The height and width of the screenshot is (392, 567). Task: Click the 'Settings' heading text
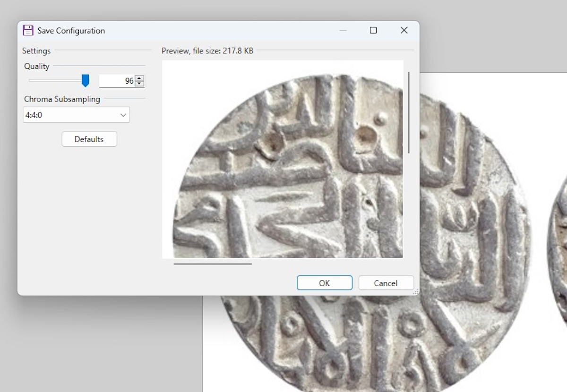pos(36,51)
